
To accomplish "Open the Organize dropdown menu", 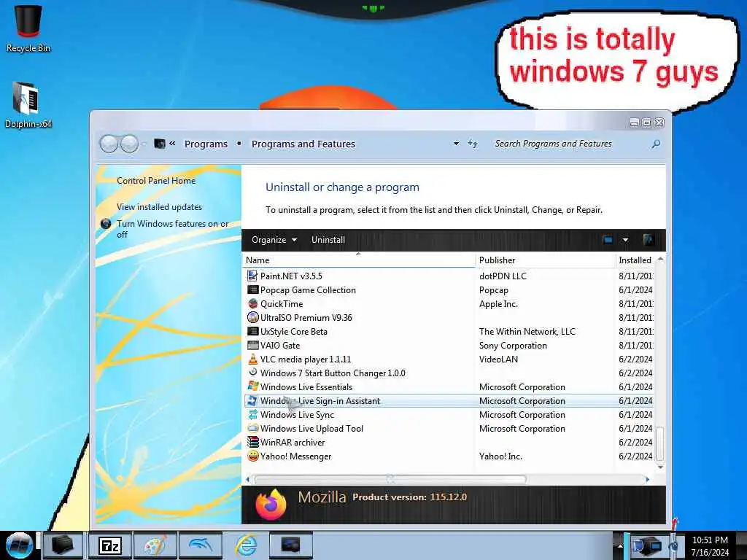I will 274,239.
